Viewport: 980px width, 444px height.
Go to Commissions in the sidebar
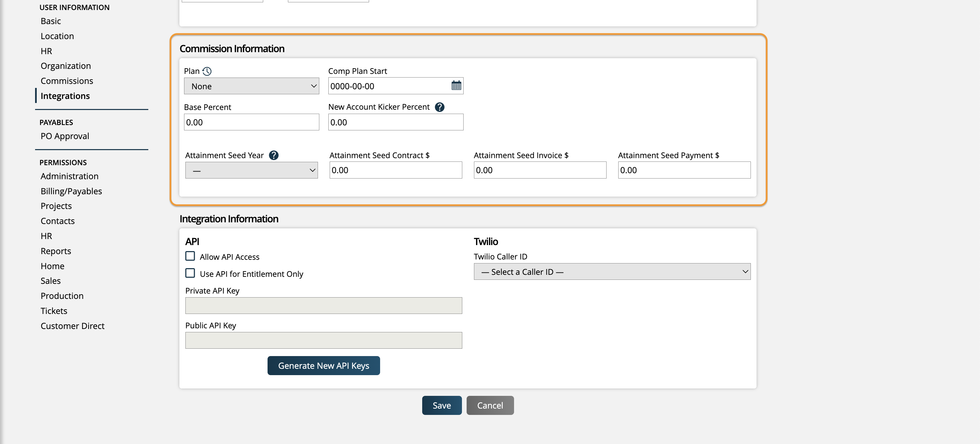tap(66, 81)
